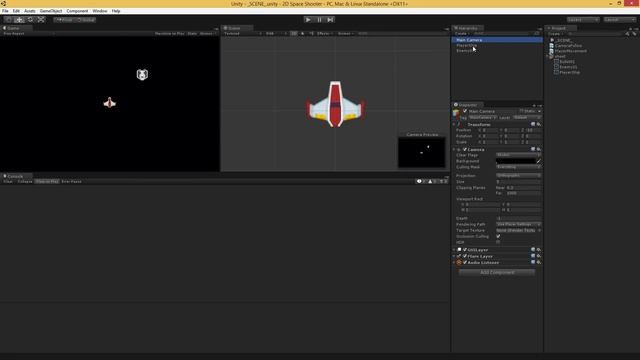Image resolution: width=640 pixels, height=360 pixels.
Task: Select the Move tool in toolbar
Action: point(19,20)
